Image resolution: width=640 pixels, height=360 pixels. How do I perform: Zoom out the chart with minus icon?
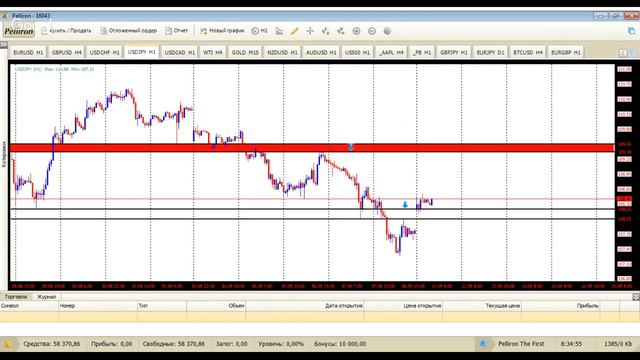click(372, 31)
